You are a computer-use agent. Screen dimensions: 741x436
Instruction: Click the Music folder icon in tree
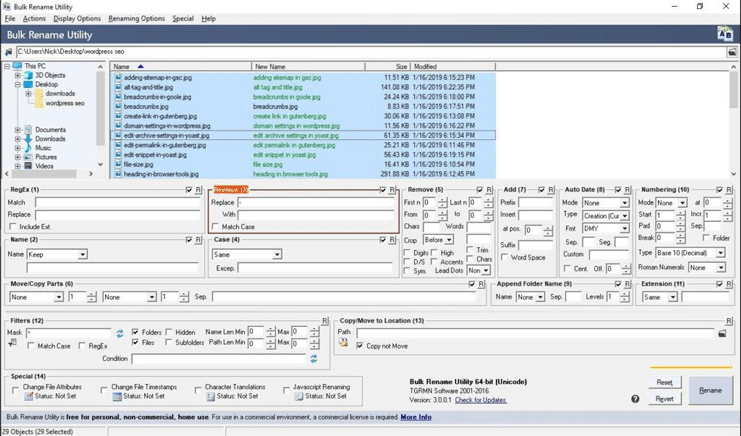tap(28, 148)
